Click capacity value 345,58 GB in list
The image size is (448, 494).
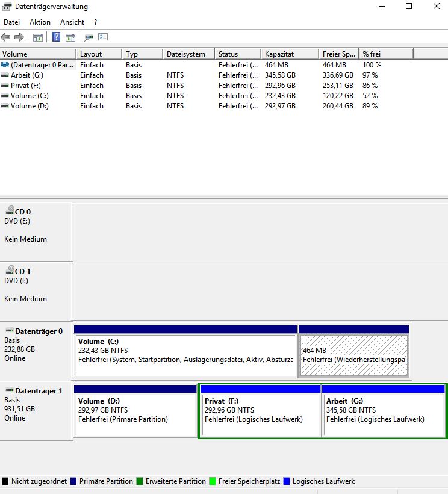[280, 75]
